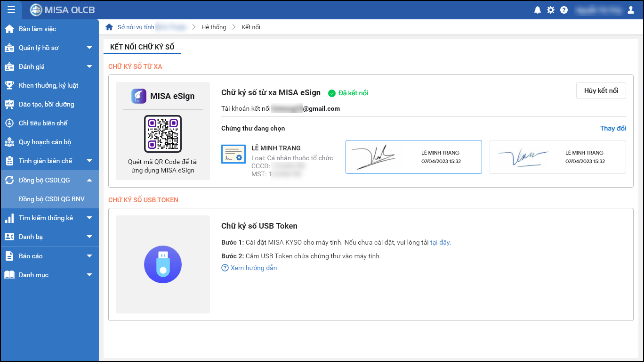644x362 pixels.
Task: Open the user profile icon
Action: (631, 10)
